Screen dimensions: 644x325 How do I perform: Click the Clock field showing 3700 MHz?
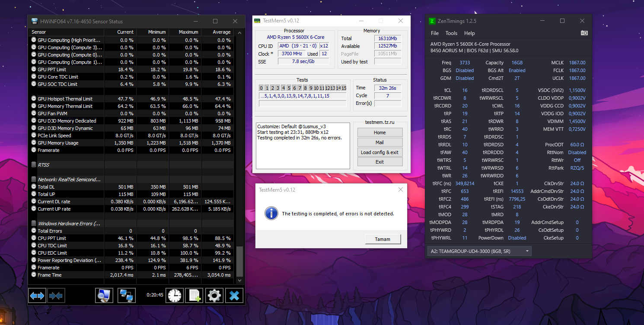point(292,54)
